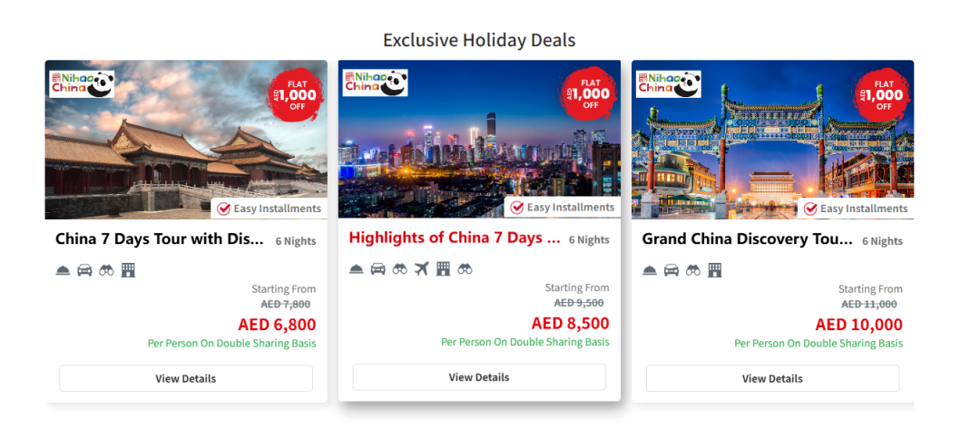The width and height of the screenshot is (980, 428).
Task: Open View Details for AED 8,500 tour
Action: pyautogui.click(x=479, y=377)
